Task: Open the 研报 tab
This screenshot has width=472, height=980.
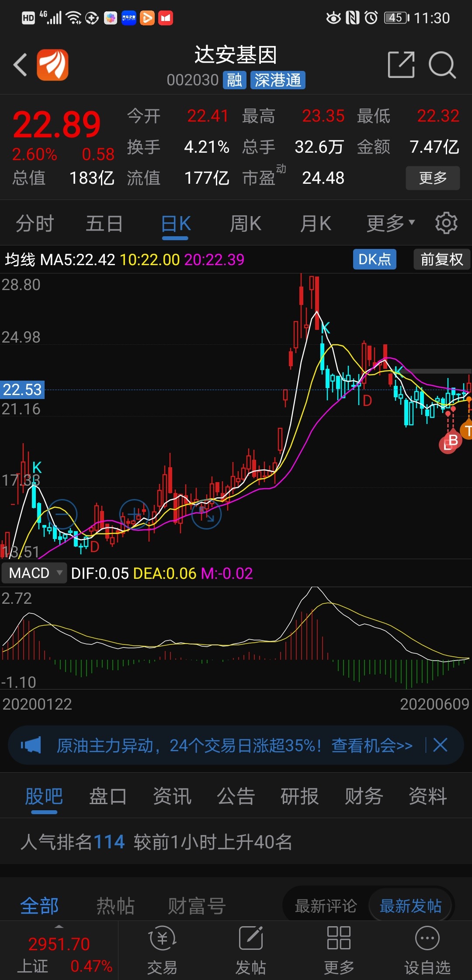Action: click(300, 796)
